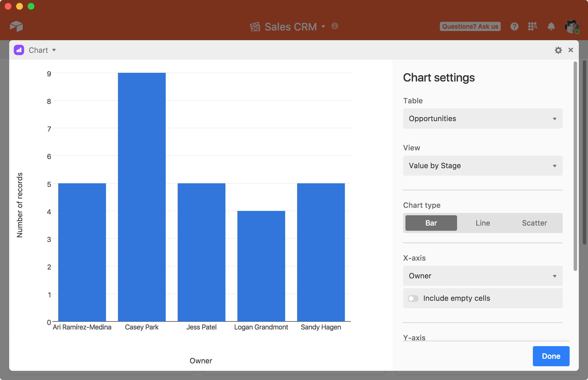The width and height of the screenshot is (588, 380).
Task: Click the Chart dropdown title arrow
Action: point(54,50)
